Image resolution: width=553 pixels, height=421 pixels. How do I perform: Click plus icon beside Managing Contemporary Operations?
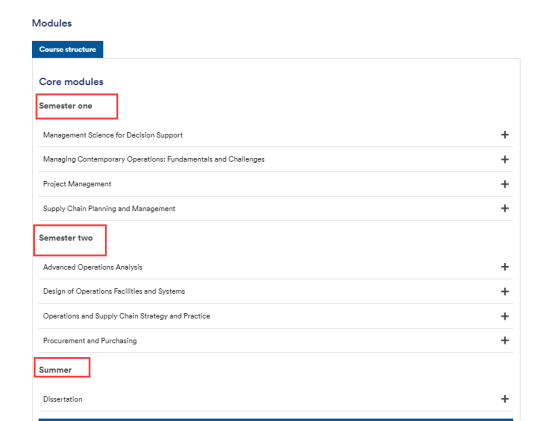click(505, 159)
